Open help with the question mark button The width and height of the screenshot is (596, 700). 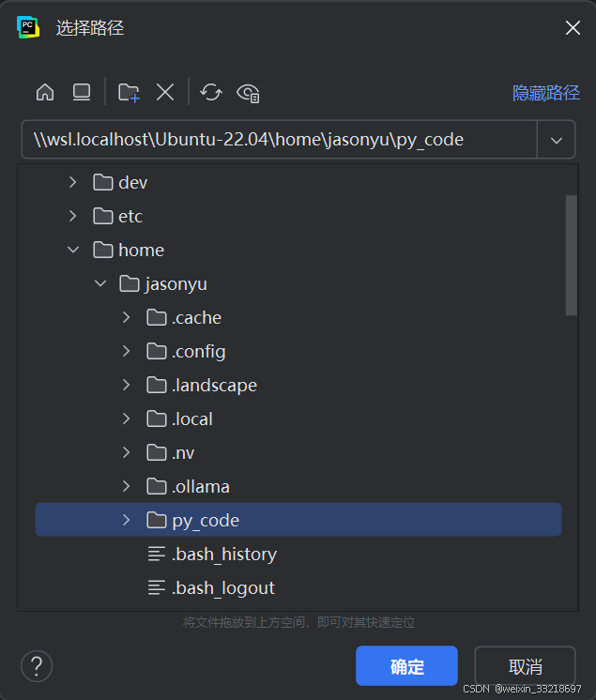coord(37,666)
